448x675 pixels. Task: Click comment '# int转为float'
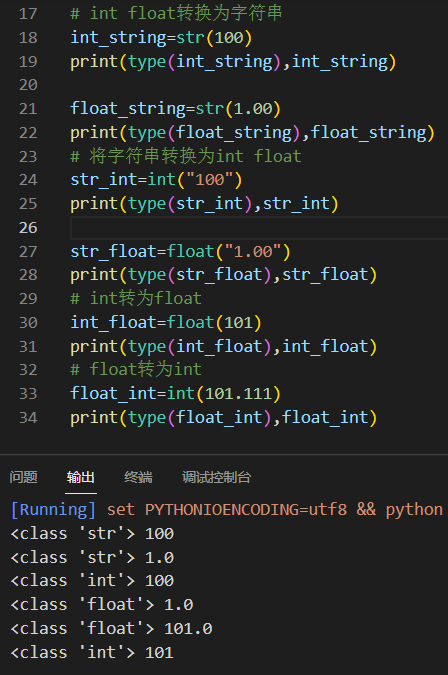(136, 298)
